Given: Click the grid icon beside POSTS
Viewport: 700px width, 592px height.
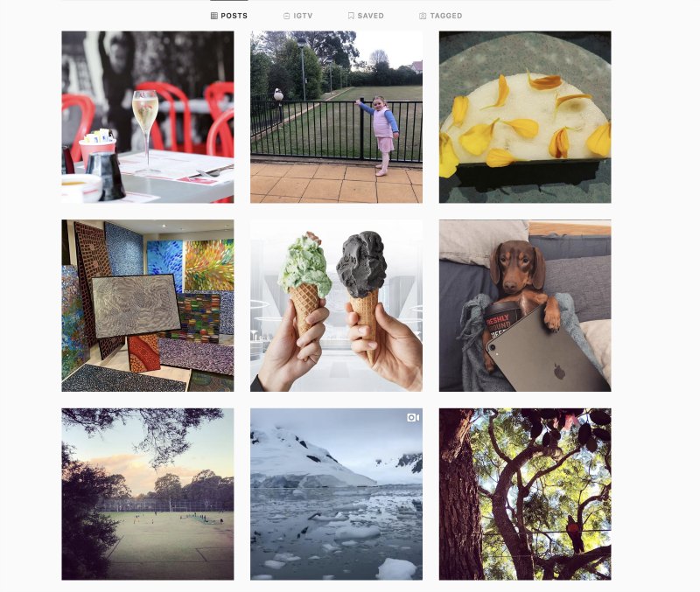Looking at the screenshot, I should [x=213, y=16].
